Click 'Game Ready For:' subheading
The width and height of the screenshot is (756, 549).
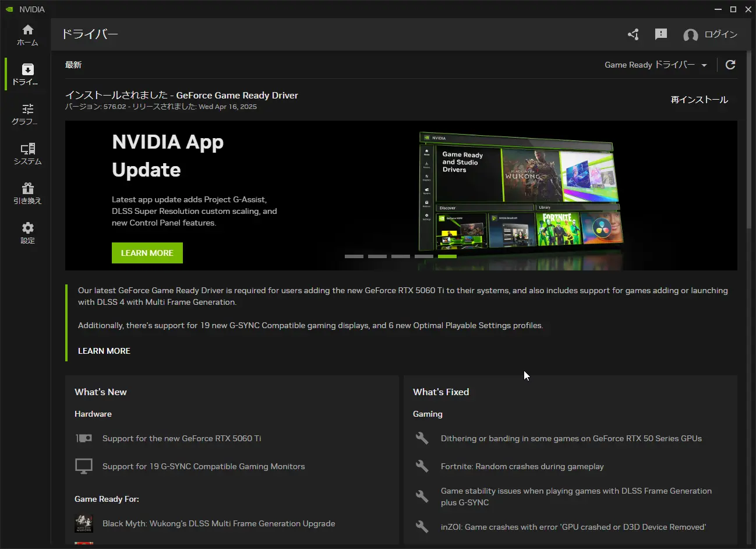click(x=107, y=499)
